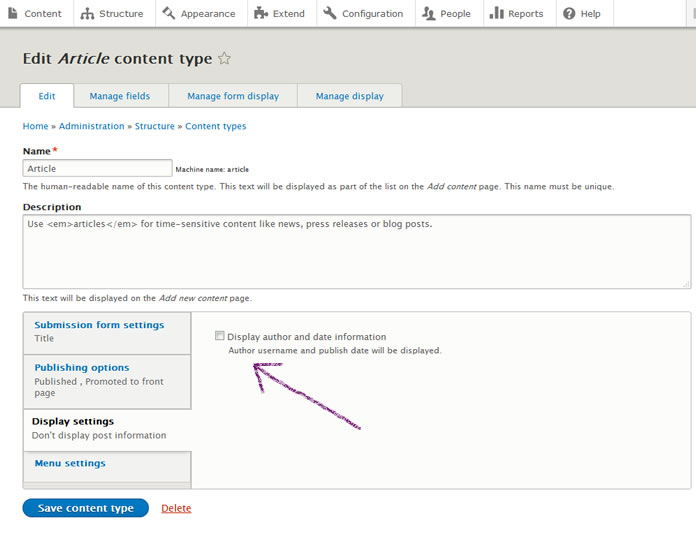Open the Menu settings section

[x=70, y=464]
